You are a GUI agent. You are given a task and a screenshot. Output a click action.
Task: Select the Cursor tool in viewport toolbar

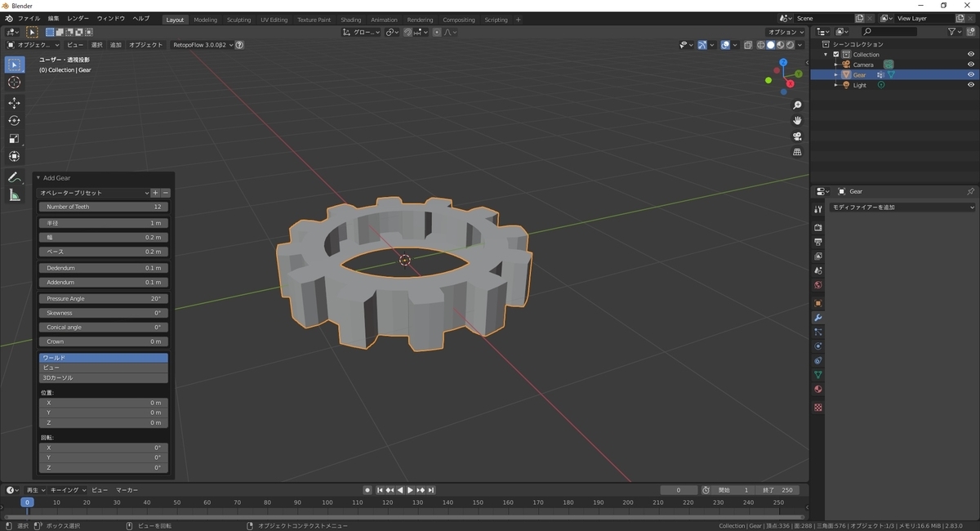point(15,83)
